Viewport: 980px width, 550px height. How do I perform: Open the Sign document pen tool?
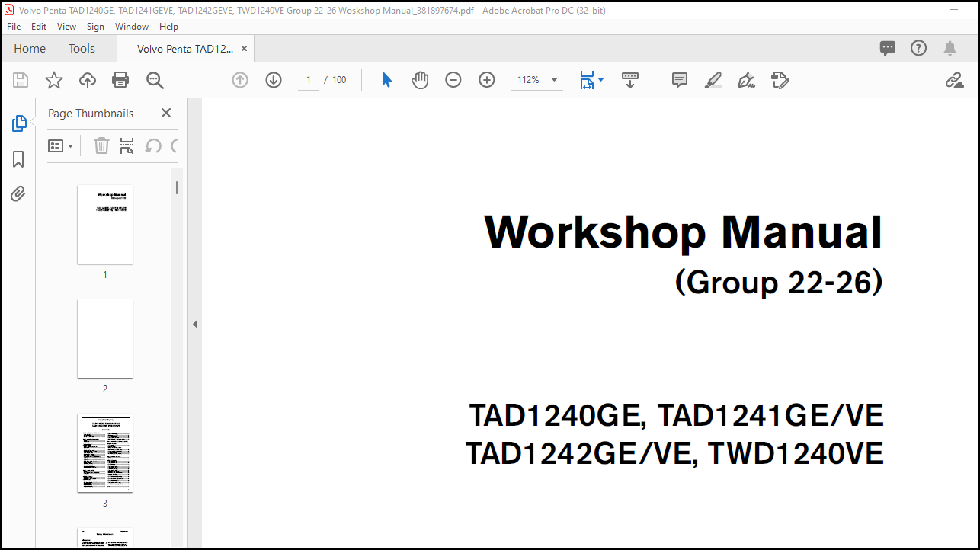746,80
